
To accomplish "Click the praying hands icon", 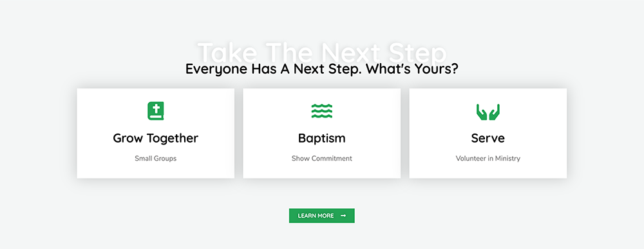I will point(488,112).
